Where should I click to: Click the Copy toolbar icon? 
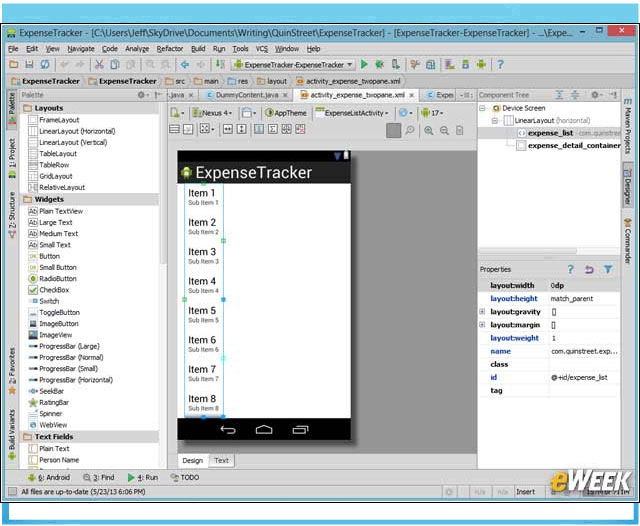click(x=115, y=64)
